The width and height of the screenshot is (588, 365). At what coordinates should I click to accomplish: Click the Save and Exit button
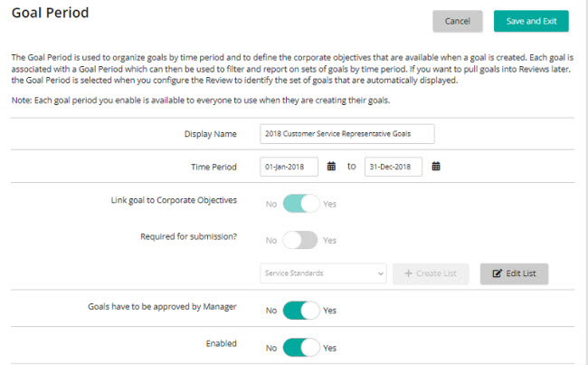coord(531,21)
